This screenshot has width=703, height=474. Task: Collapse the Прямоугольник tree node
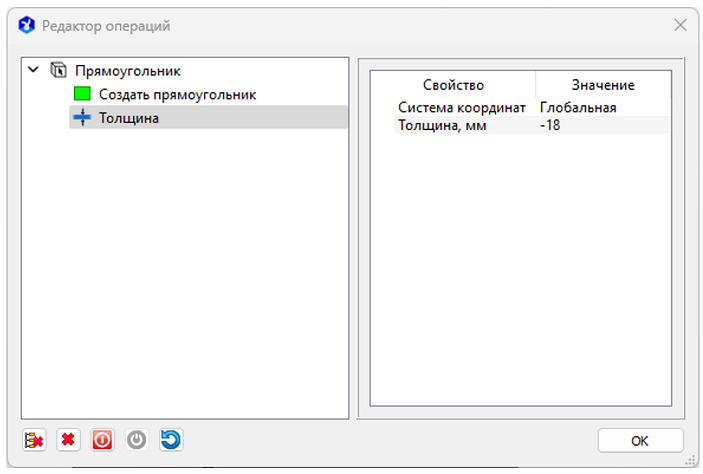tap(35, 71)
